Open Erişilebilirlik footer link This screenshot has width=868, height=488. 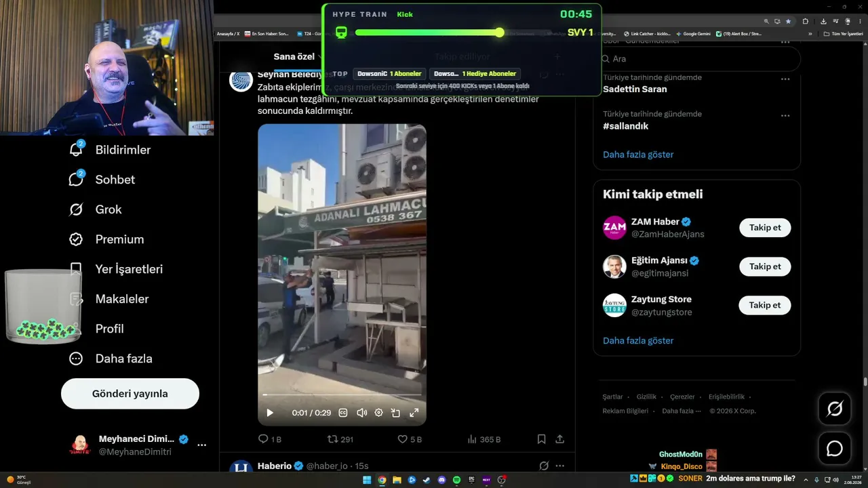click(726, 397)
